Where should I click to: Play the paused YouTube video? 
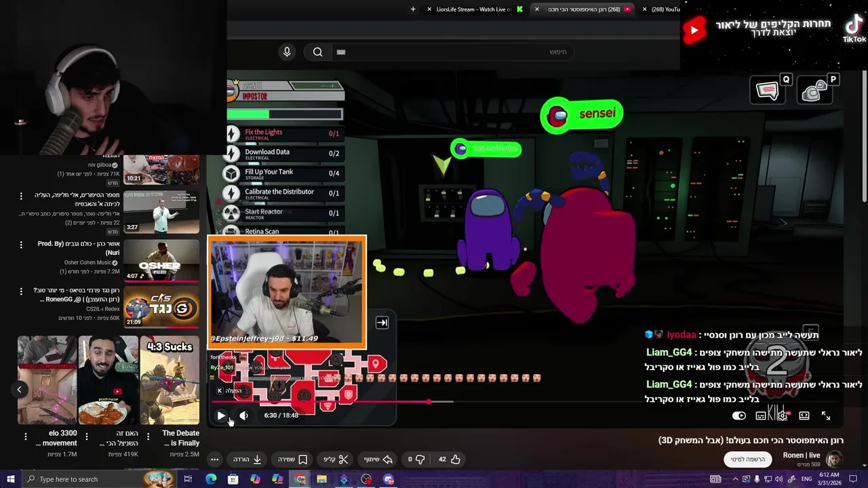221,415
